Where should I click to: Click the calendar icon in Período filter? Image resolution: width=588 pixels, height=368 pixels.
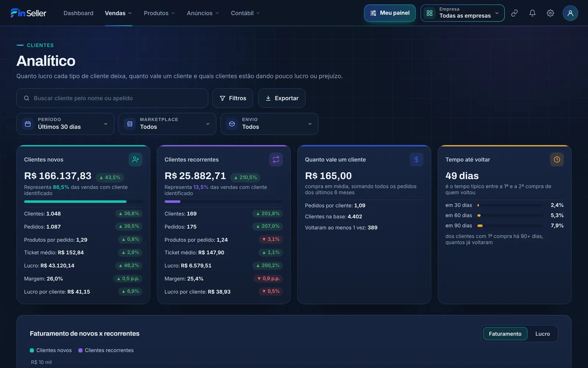pyautogui.click(x=28, y=124)
